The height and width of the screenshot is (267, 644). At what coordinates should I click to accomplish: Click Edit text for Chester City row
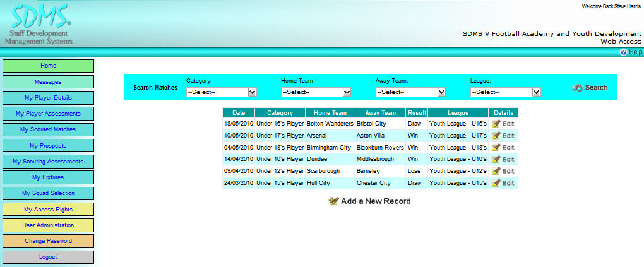[508, 183]
